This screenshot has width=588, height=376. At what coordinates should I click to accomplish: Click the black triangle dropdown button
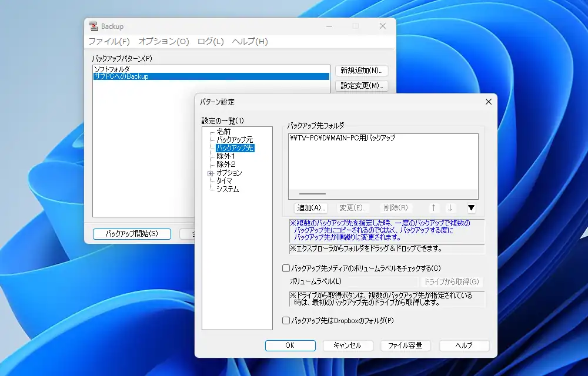point(470,207)
